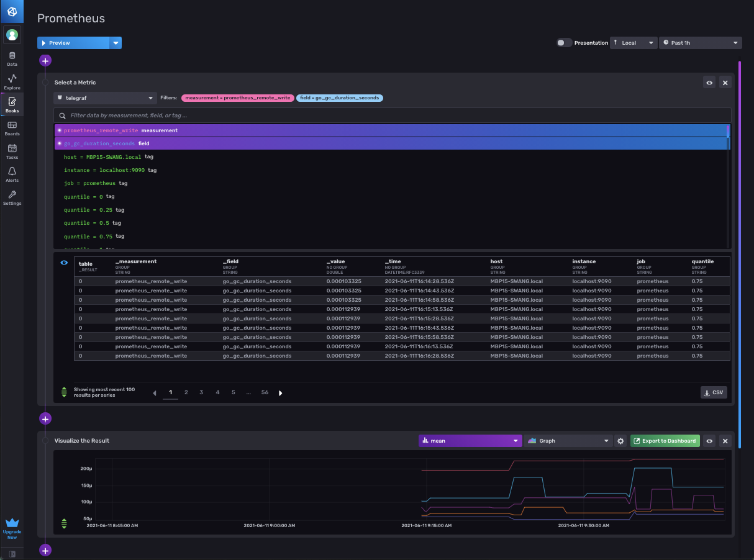The height and width of the screenshot is (560, 754).
Task: Go to the Tasks page
Action: pos(12,152)
